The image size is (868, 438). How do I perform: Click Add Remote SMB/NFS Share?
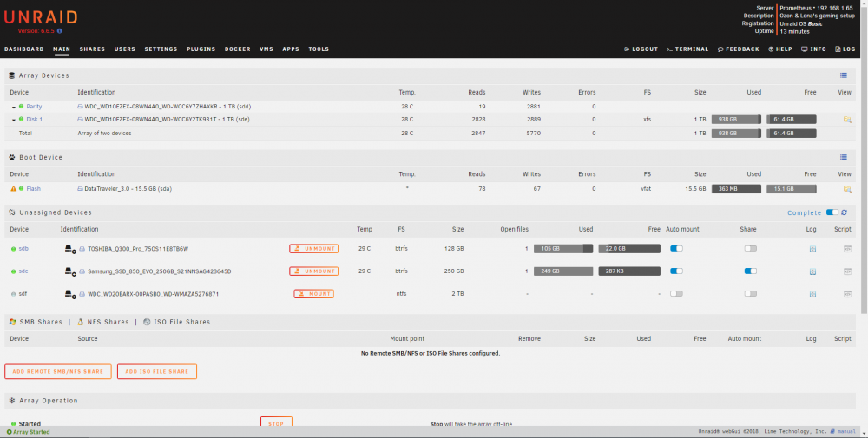(x=58, y=371)
